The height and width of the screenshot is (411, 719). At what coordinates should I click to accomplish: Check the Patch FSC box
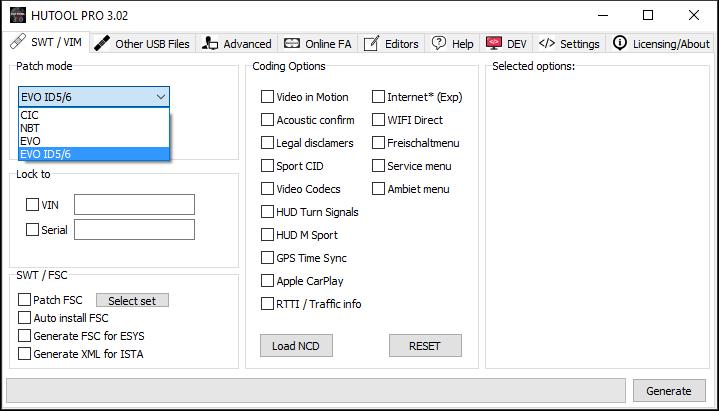click(x=25, y=300)
